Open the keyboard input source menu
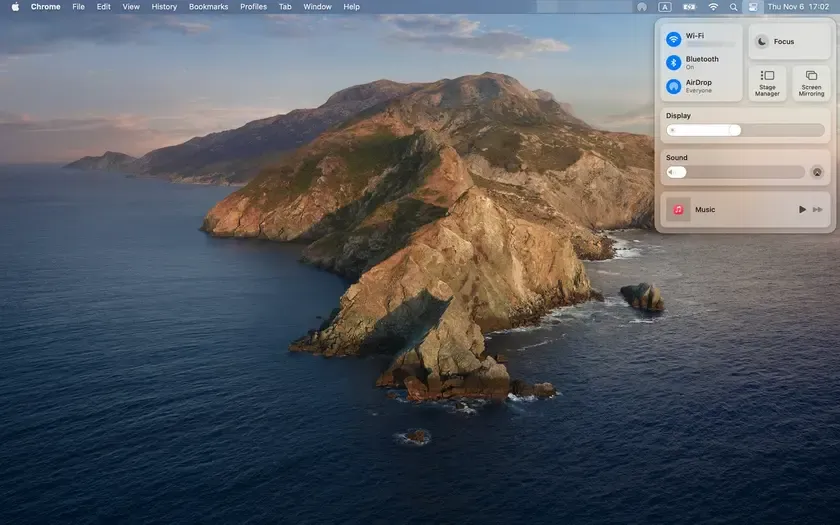 (x=665, y=7)
